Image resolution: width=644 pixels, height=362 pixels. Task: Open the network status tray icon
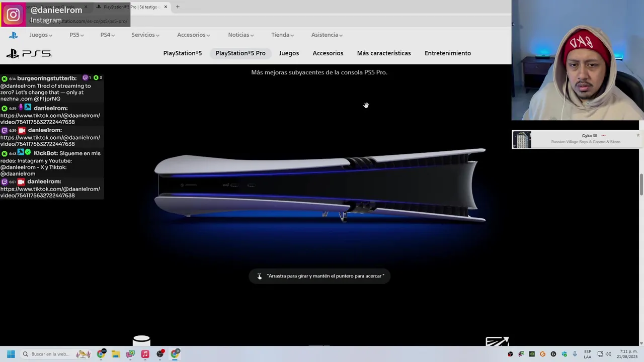pyautogui.click(x=600, y=354)
